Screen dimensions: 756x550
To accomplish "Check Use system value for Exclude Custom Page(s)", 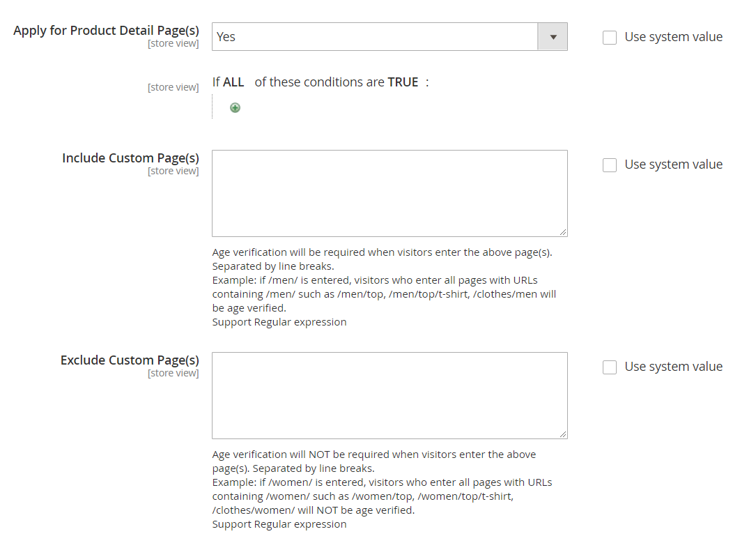I will click(610, 367).
